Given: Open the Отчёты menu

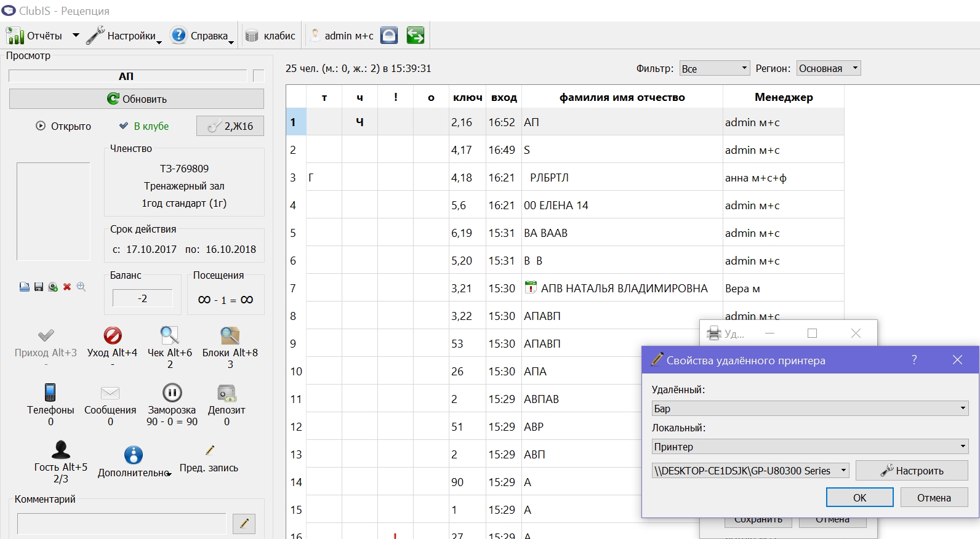Looking at the screenshot, I should coord(43,36).
